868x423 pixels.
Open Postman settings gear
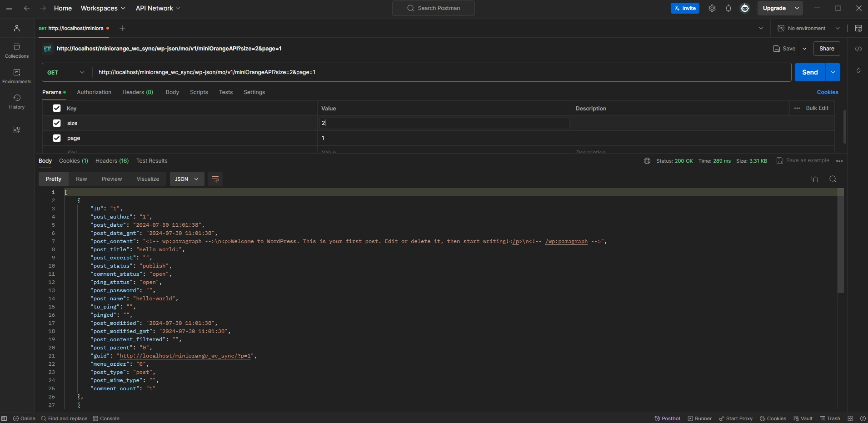click(x=712, y=8)
